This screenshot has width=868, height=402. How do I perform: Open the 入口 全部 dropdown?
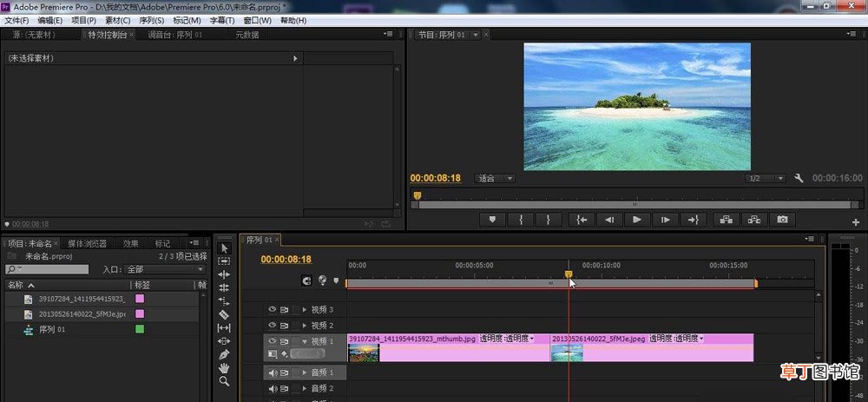tap(164, 269)
